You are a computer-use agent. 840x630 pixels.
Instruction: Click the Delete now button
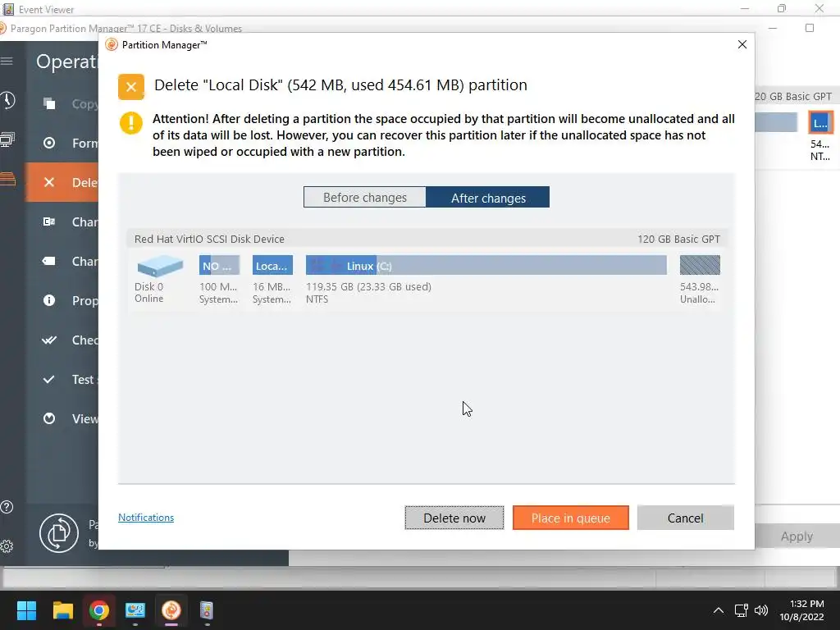coord(454,518)
